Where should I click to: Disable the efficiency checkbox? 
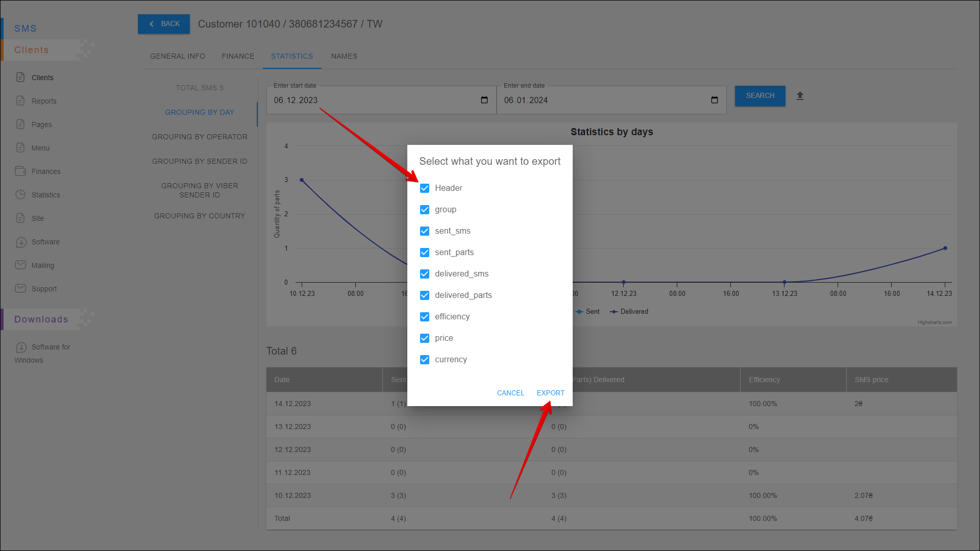tap(425, 317)
